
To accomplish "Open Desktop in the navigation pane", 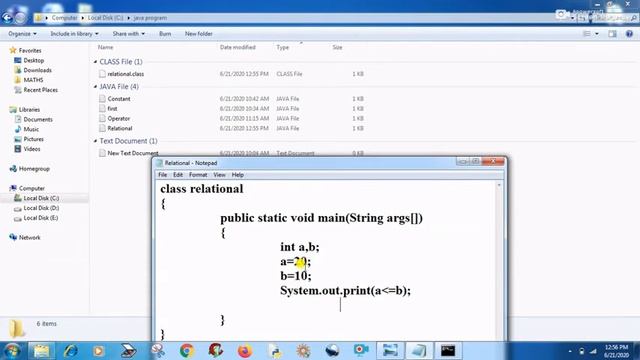I will tap(33, 60).
